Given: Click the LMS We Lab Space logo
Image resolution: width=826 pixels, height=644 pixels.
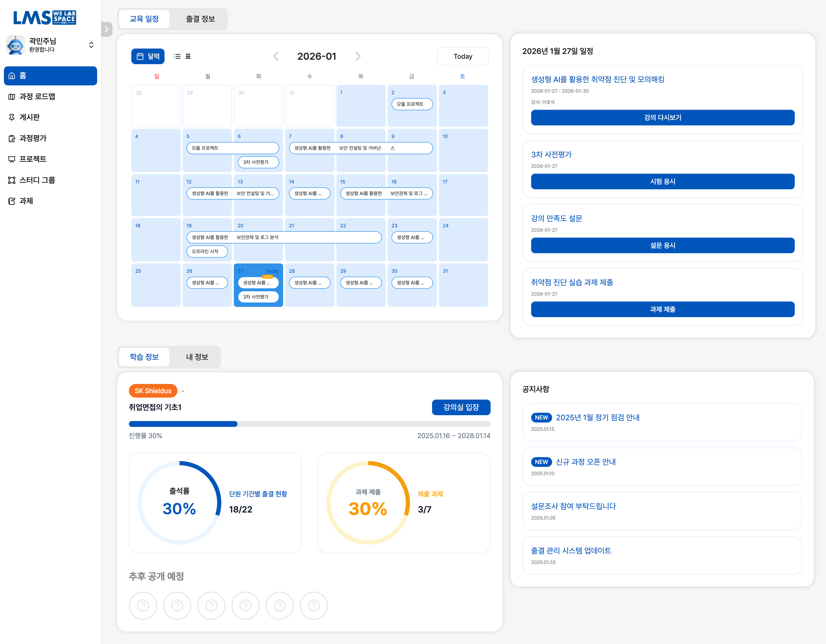Looking at the screenshot, I should pyautogui.click(x=45, y=17).
